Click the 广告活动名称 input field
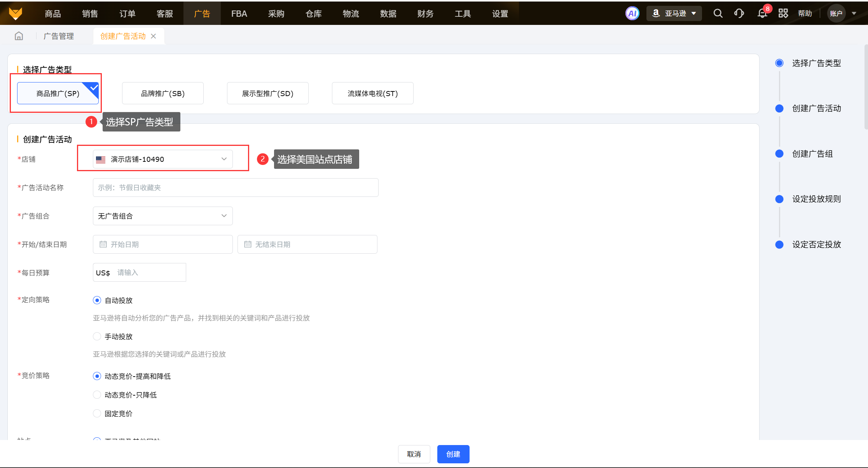This screenshot has width=868, height=468. click(x=235, y=188)
